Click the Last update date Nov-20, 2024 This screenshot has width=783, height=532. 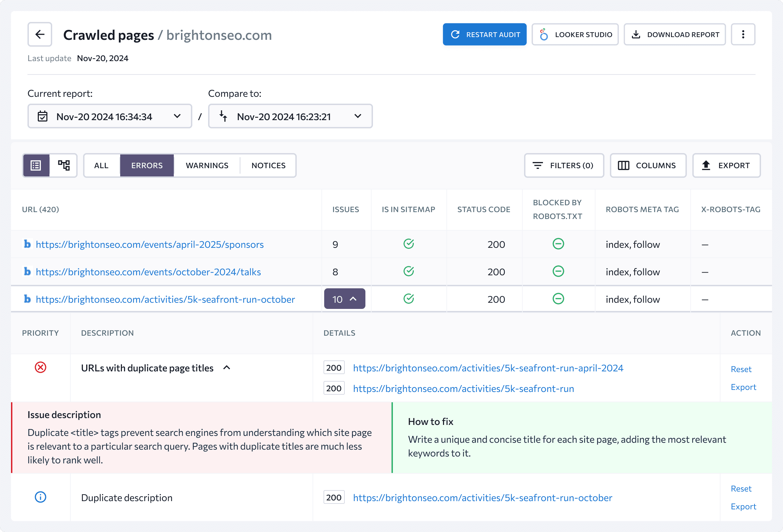(x=103, y=58)
